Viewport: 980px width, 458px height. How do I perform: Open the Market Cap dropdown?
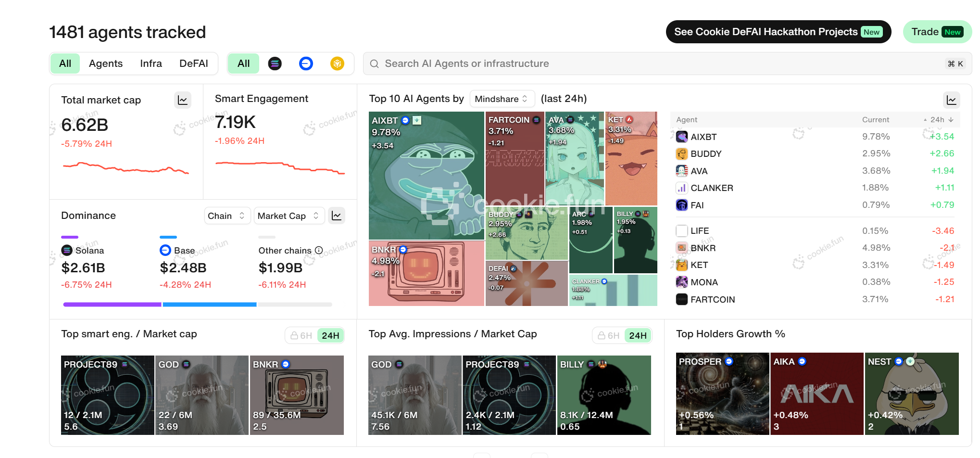[x=289, y=216]
